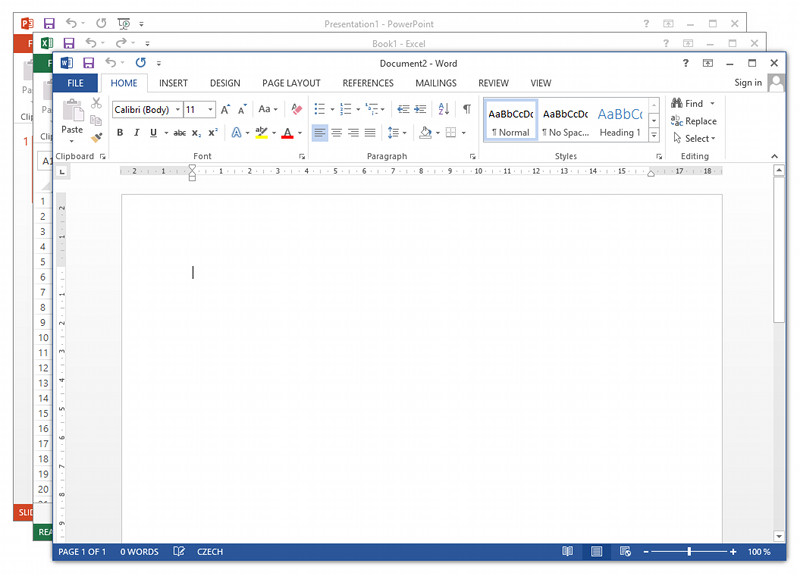
Task: Click the CZECH language indicator in status bar
Action: coord(210,552)
